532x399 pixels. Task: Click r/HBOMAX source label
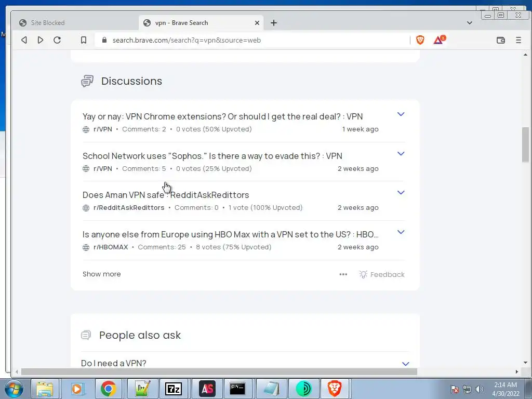(111, 247)
